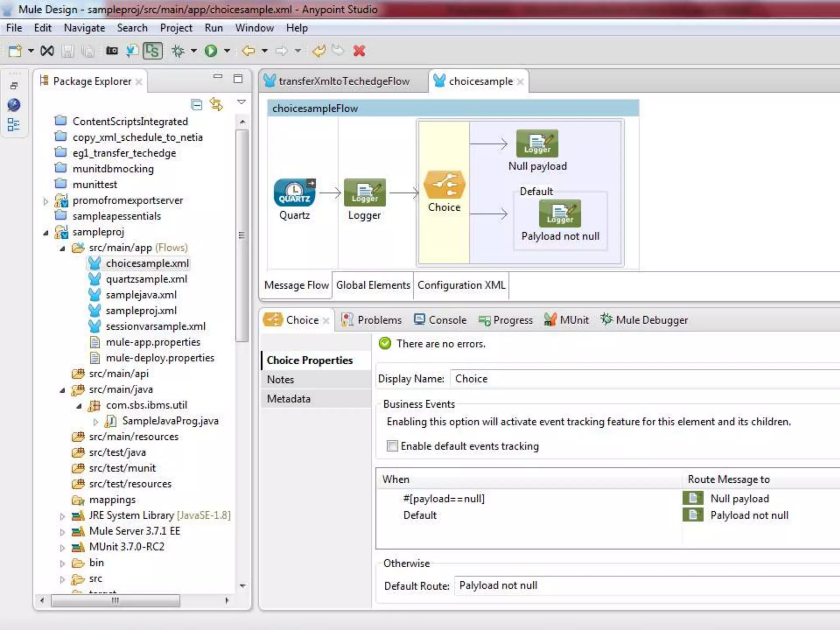Select the Palyload not null Logger icon
The image size is (840, 630).
[560, 213]
